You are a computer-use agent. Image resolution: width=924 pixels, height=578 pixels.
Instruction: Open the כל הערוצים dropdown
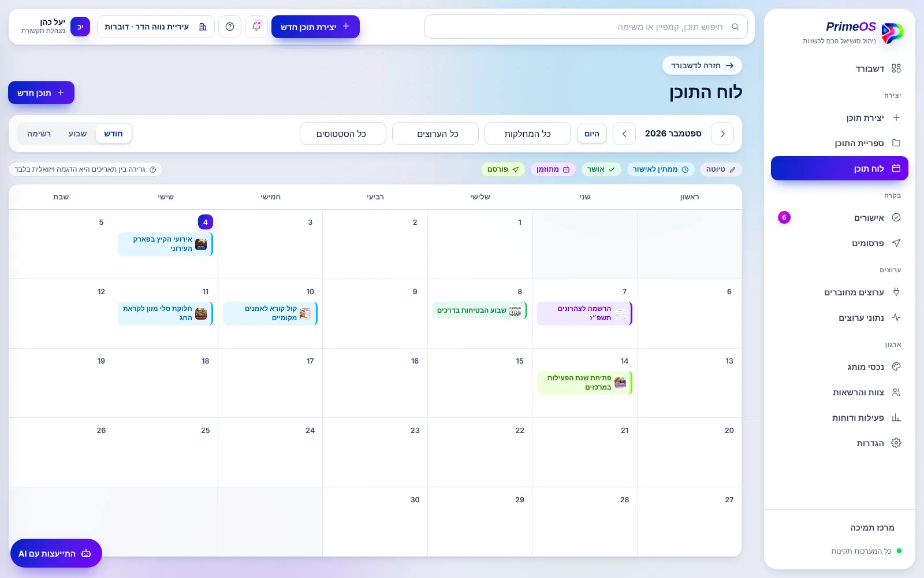click(435, 134)
